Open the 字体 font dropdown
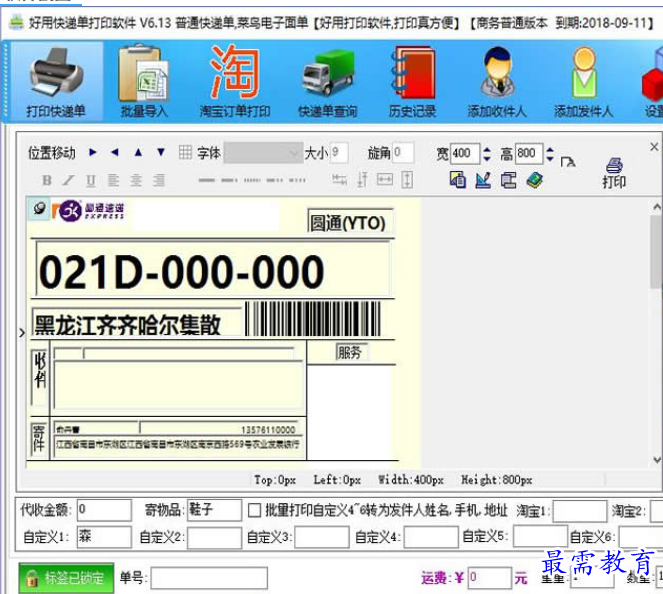This screenshot has height=594, width=663. [263, 153]
